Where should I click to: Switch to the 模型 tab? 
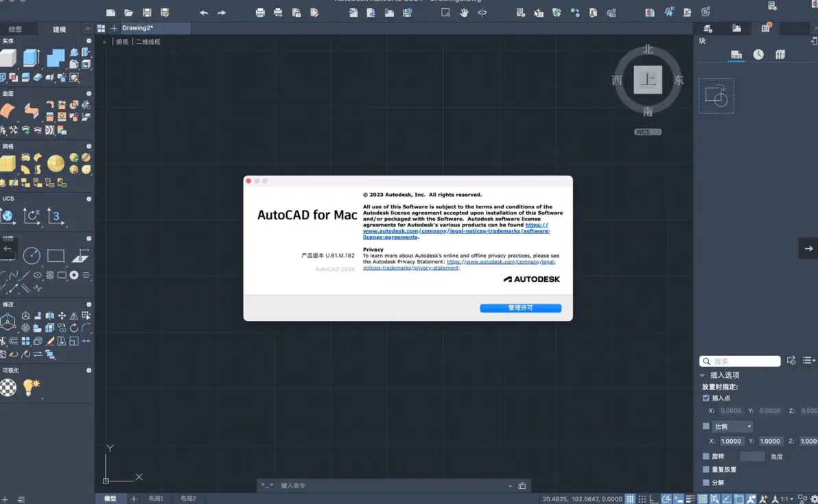coord(110,499)
